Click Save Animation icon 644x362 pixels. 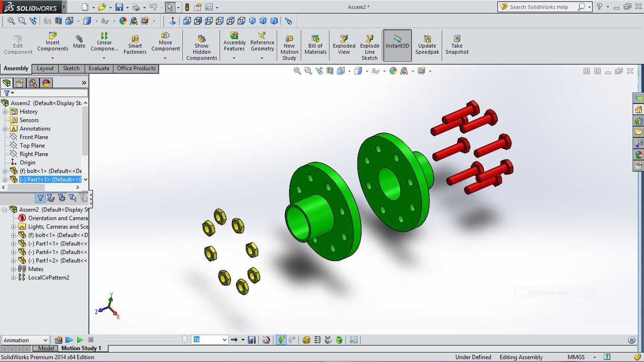(252, 340)
